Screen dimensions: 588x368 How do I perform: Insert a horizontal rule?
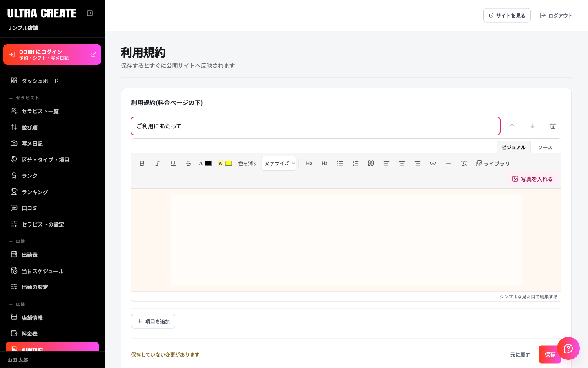(448, 163)
